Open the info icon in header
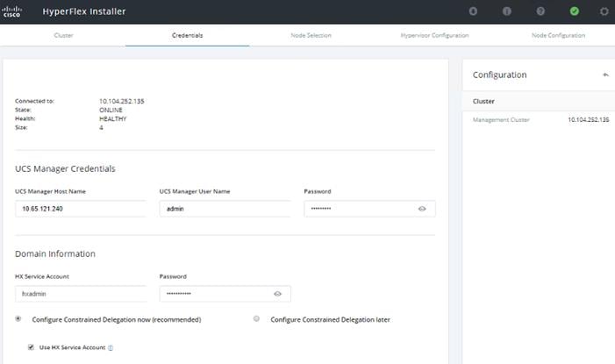The width and height of the screenshot is (615, 364). click(x=507, y=11)
